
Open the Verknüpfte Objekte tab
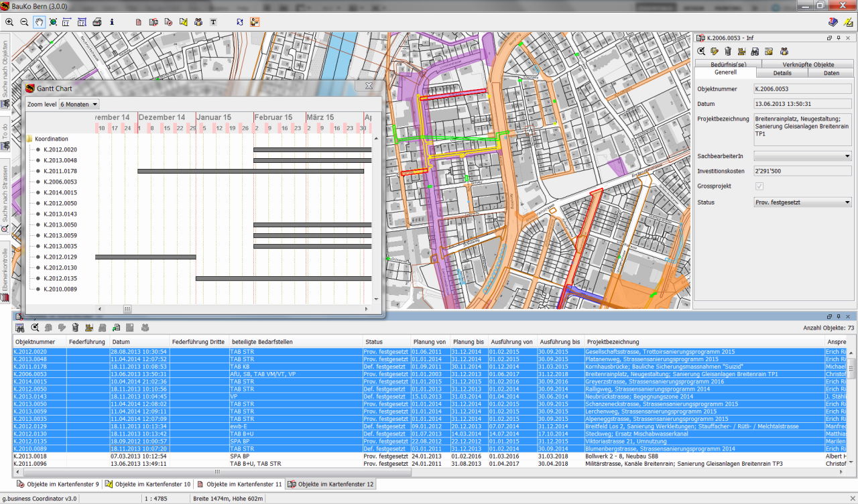coord(808,64)
